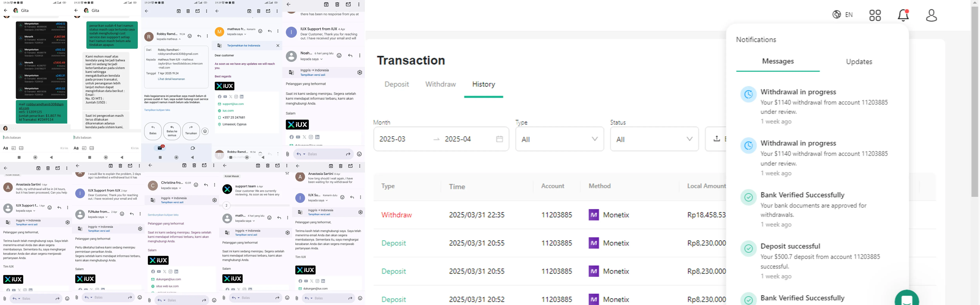Click the Balas ke semua button
This screenshot has width=980, height=305.
point(172,131)
